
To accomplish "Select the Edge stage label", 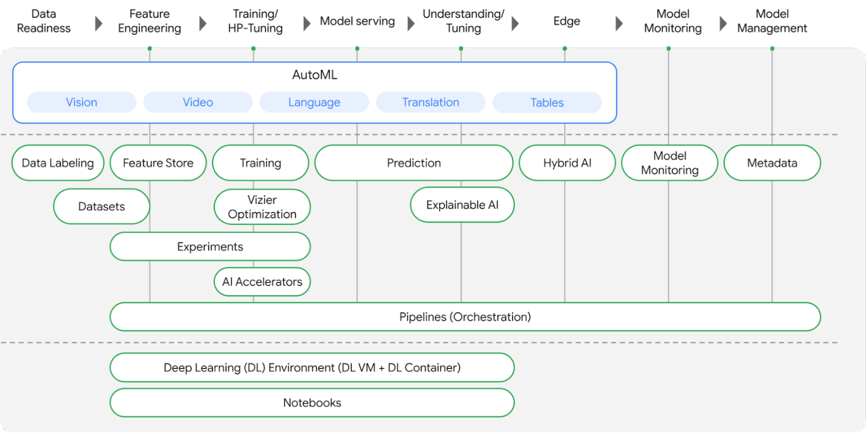I will (x=567, y=21).
